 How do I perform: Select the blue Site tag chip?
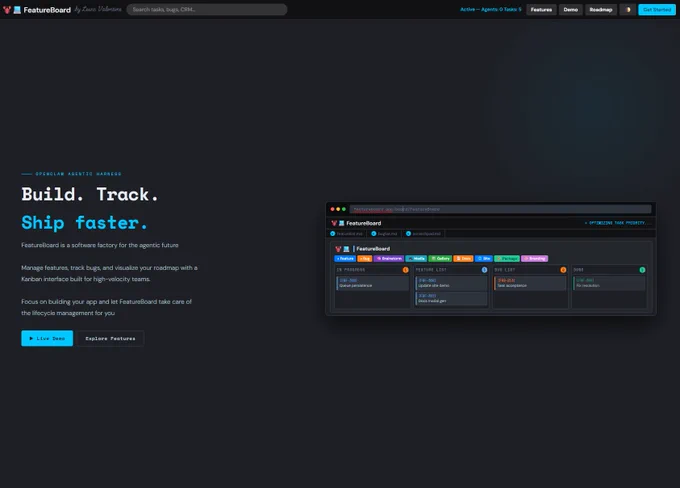tap(484, 259)
